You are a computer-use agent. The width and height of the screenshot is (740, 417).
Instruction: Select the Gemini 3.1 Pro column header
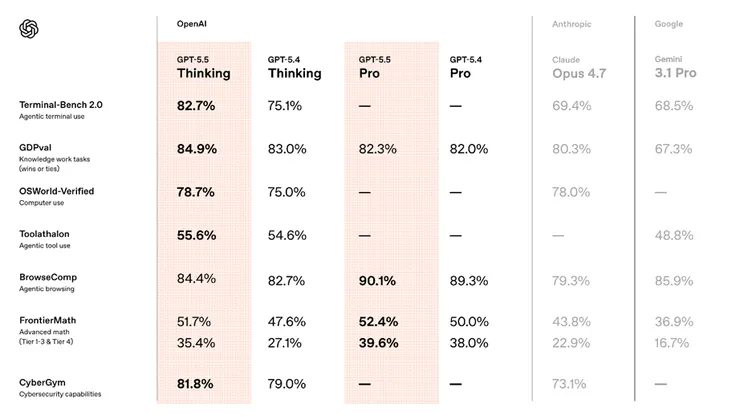tap(674, 67)
